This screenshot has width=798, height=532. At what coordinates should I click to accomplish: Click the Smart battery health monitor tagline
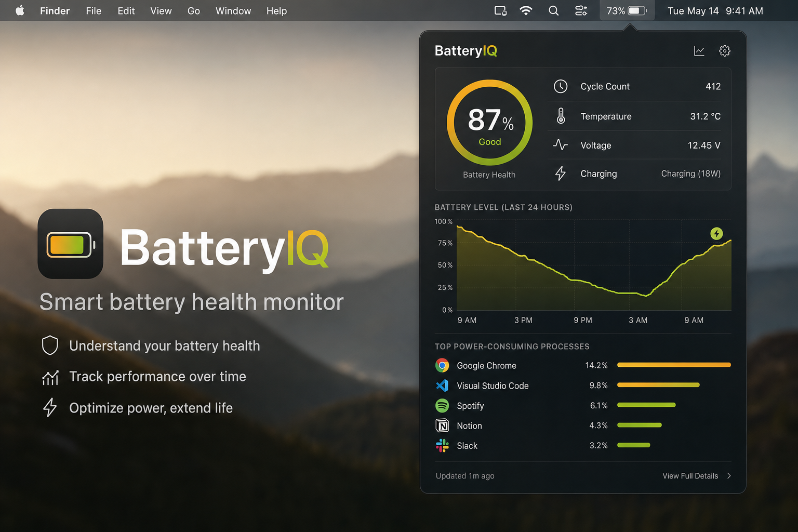pyautogui.click(x=192, y=302)
